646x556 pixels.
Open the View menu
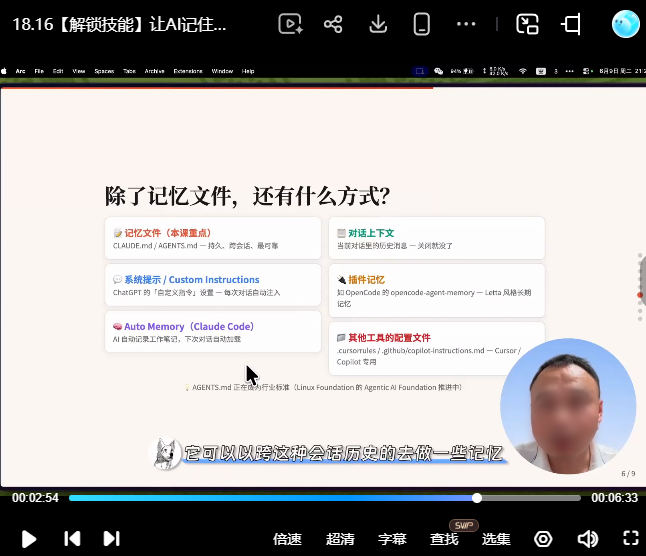coord(79,71)
